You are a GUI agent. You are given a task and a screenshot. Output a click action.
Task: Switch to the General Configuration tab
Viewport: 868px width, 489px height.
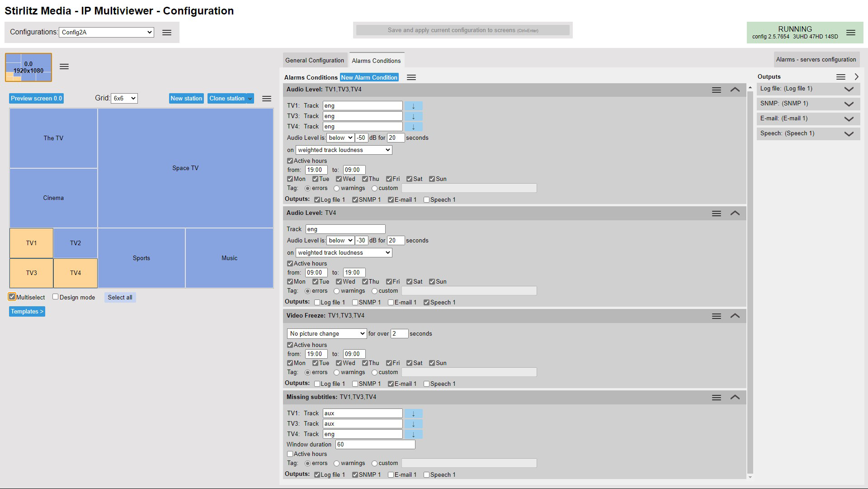[x=314, y=60]
